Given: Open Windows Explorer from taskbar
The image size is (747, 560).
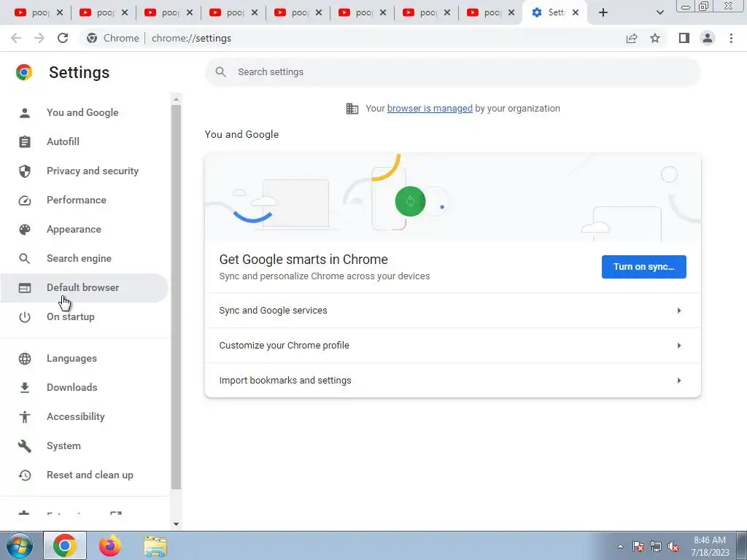Looking at the screenshot, I should (156, 545).
